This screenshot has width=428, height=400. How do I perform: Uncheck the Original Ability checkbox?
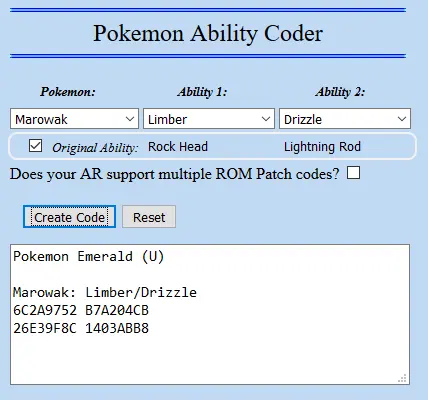click(35, 146)
